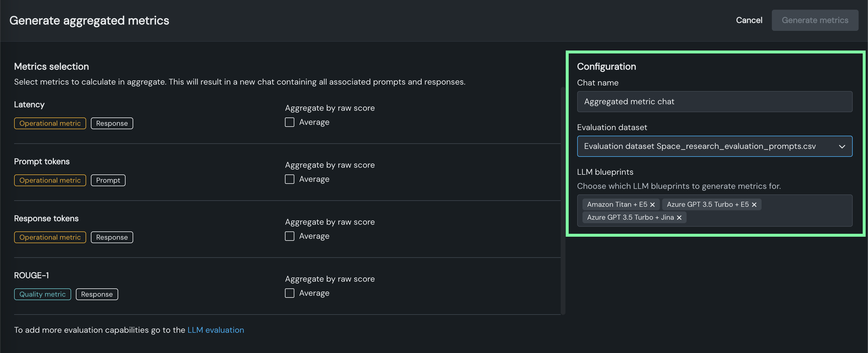Screen dimensions: 868x353
Task: Click the Chat name input field
Action: coord(714,102)
